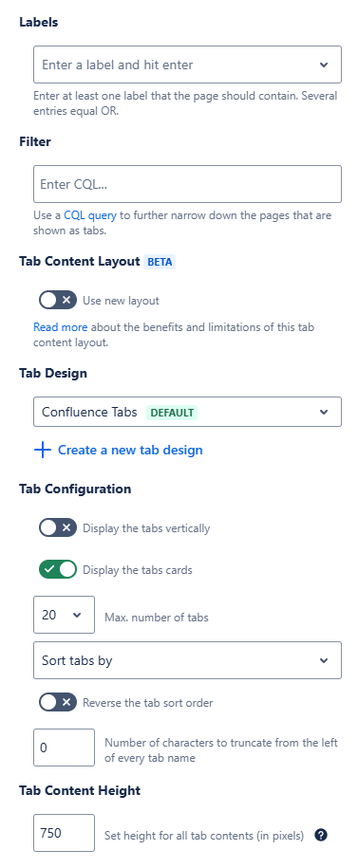
Task: Expand the Sort tabs by dropdown
Action: pyautogui.click(x=187, y=660)
